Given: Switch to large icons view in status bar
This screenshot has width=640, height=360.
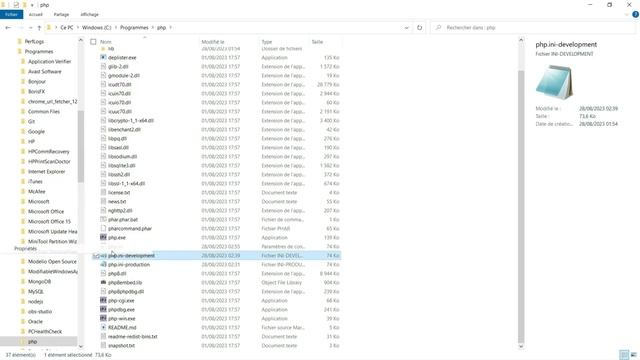Looking at the screenshot, I should coord(634,355).
